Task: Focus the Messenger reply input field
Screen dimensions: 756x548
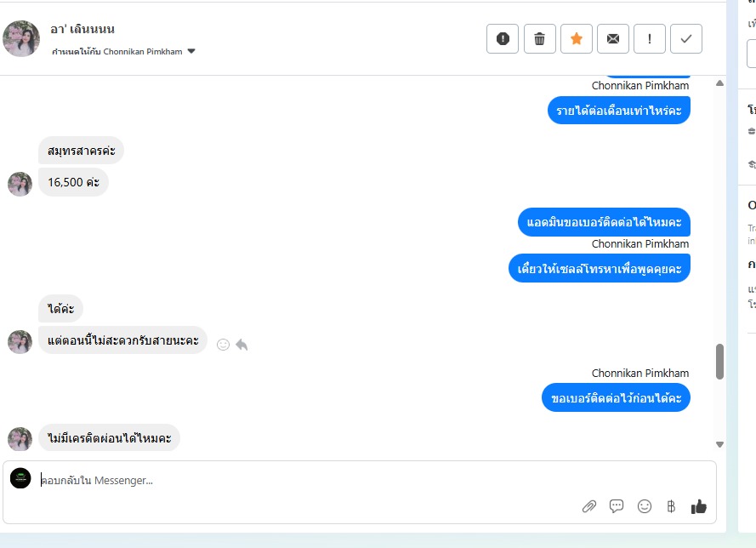Action: [309, 481]
